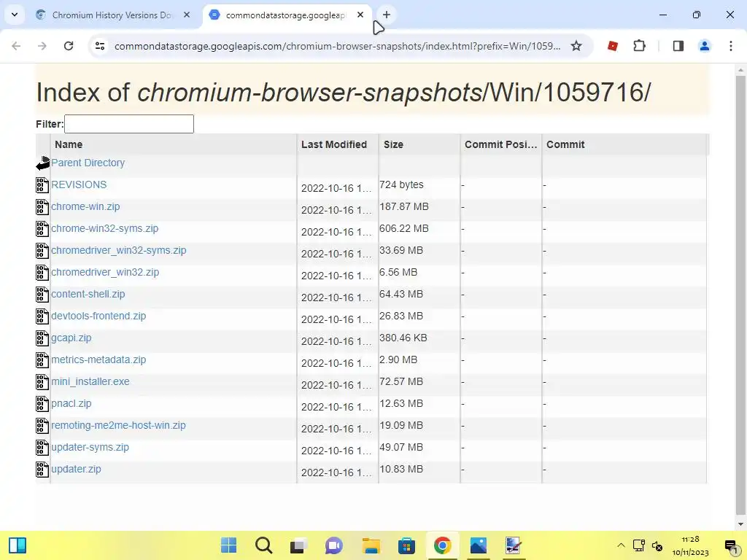Toggle the browser side panel
This screenshot has height=560, width=747.
[x=678, y=46]
